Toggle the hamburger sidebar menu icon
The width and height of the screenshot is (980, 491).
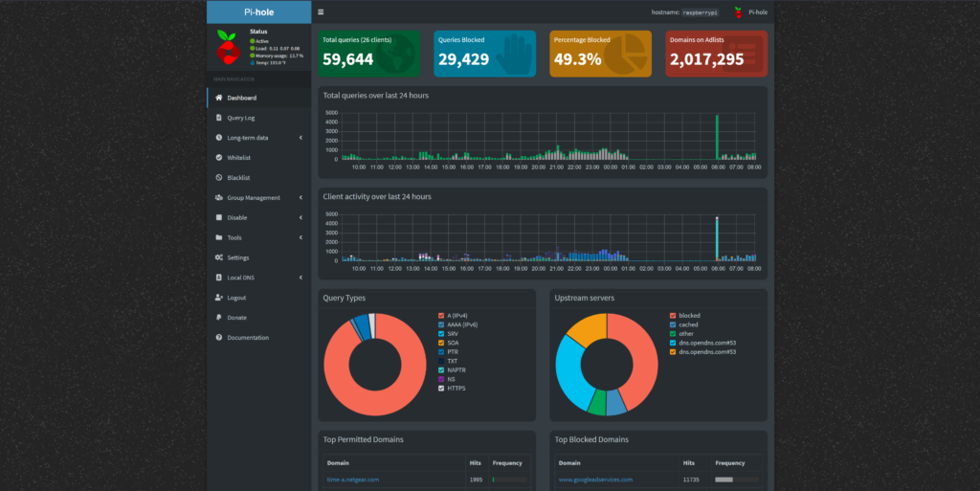click(x=321, y=11)
